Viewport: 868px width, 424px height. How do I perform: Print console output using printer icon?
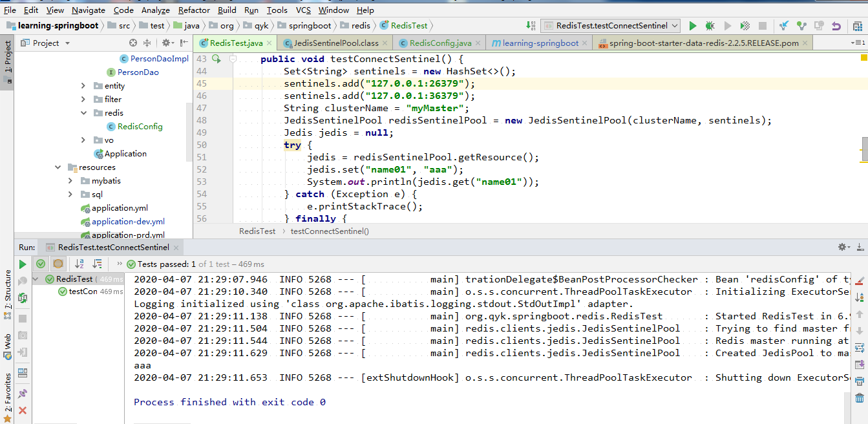click(x=859, y=381)
